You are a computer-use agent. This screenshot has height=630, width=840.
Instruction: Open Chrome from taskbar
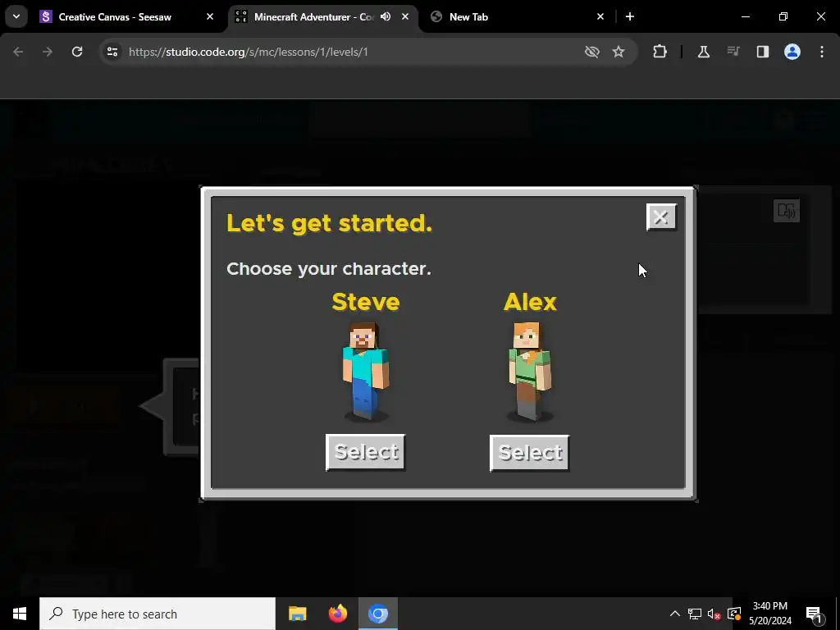click(x=377, y=614)
